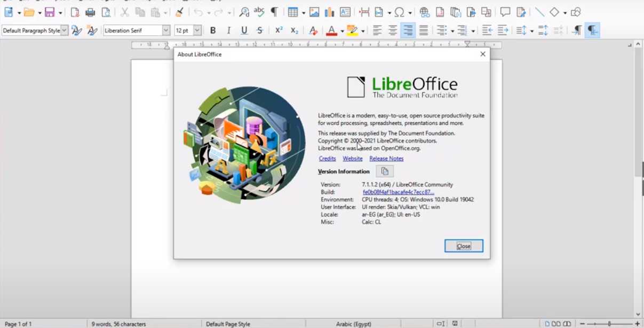
Task: Expand the New document dropdown arrow
Action: (x=19, y=12)
